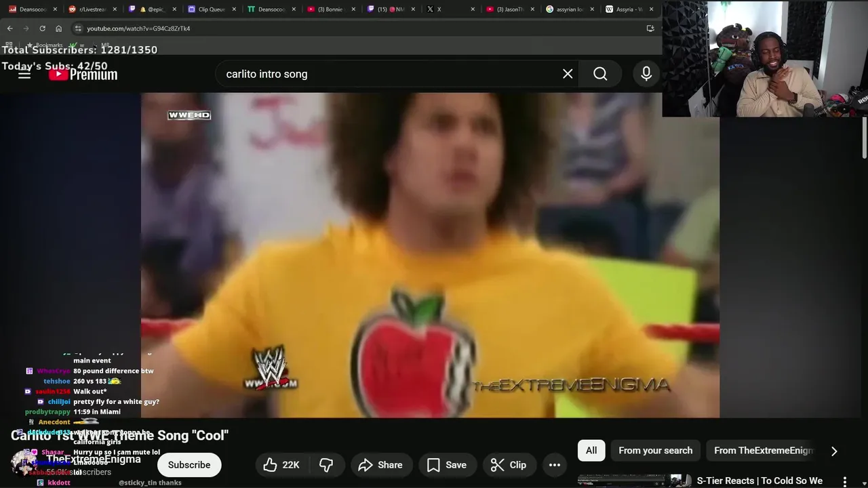Open the browser home page
The height and width of the screenshot is (488, 868).
click(x=58, y=28)
